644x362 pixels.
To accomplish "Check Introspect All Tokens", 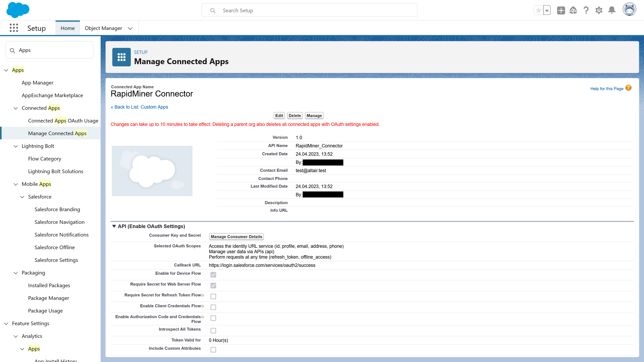I will coord(213,330).
